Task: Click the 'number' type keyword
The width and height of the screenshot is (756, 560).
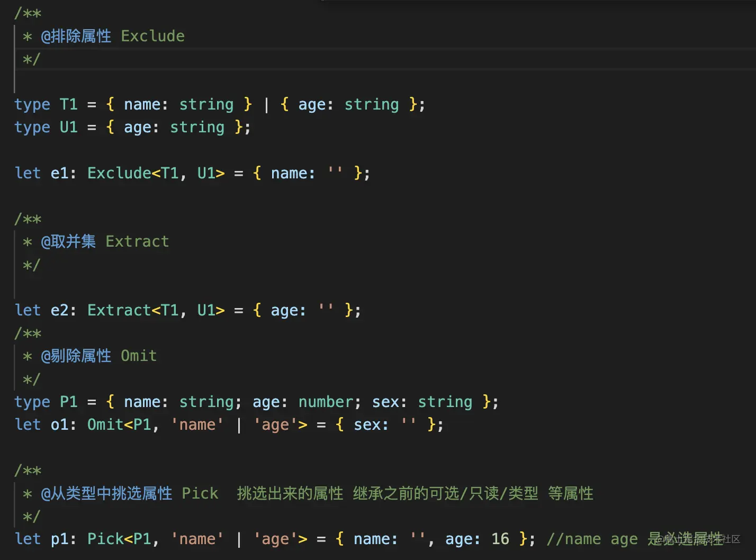Action: coord(326,402)
